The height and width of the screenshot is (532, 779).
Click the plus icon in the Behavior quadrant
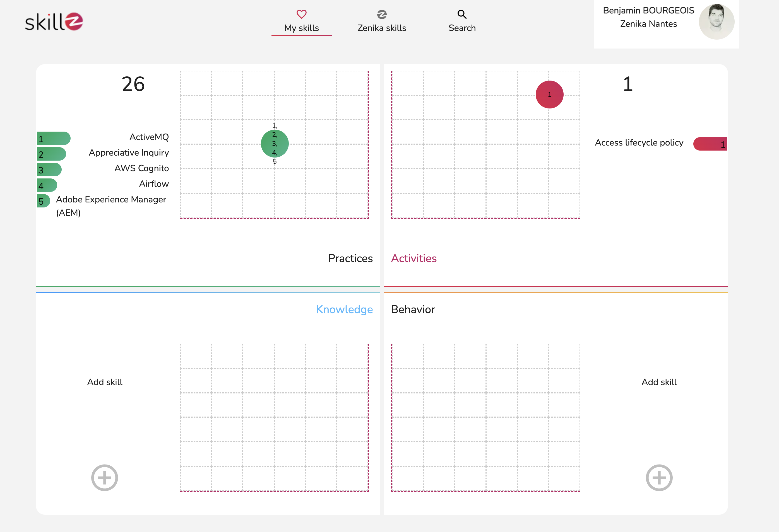point(659,477)
